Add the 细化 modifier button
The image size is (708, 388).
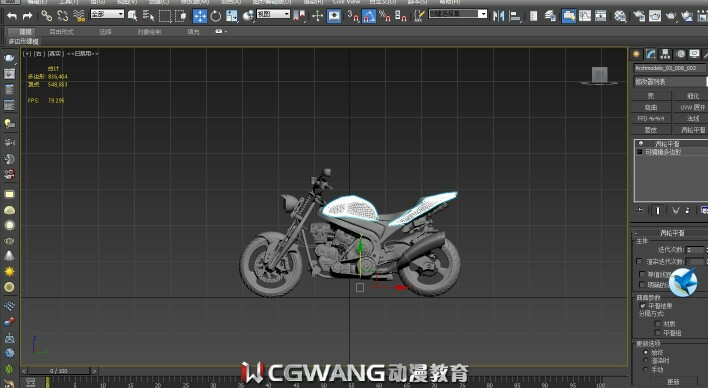coord(693,96)
